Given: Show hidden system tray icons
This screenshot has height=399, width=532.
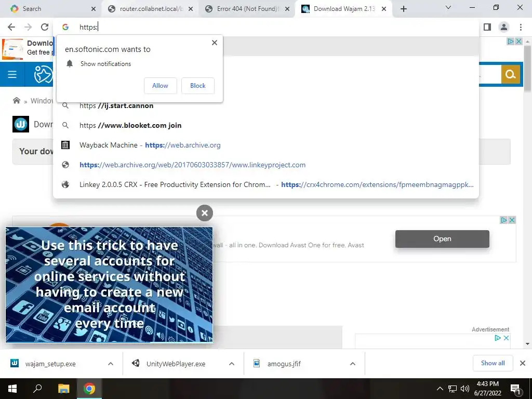Looking at the screenshot, I should (440, 389).
